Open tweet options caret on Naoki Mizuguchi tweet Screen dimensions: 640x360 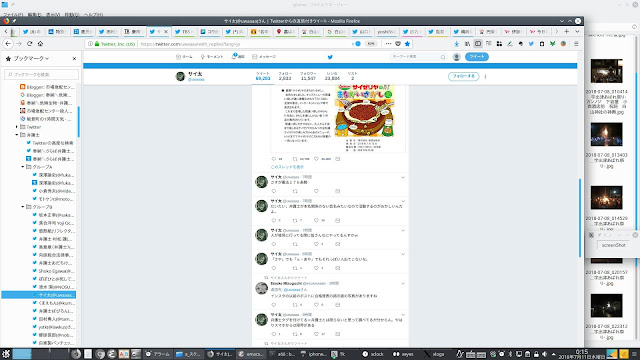(x=403, y=283)
